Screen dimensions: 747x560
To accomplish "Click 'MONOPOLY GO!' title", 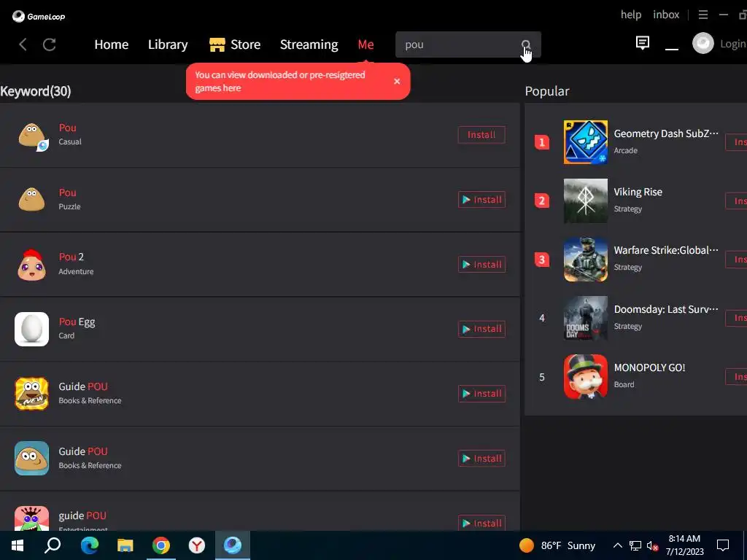I will point(649,367).
